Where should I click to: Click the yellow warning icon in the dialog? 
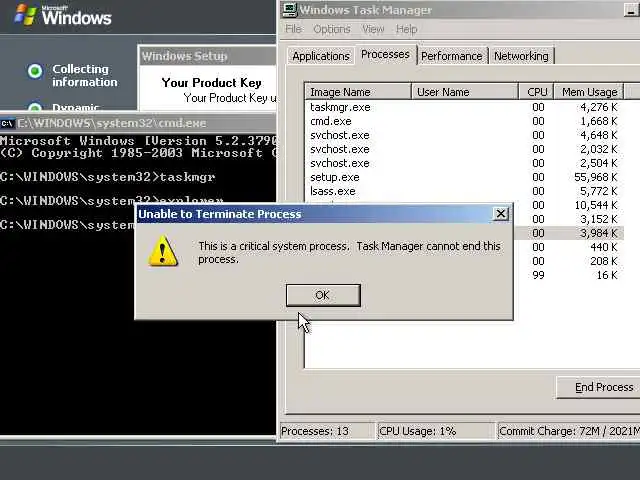point(163,251)
